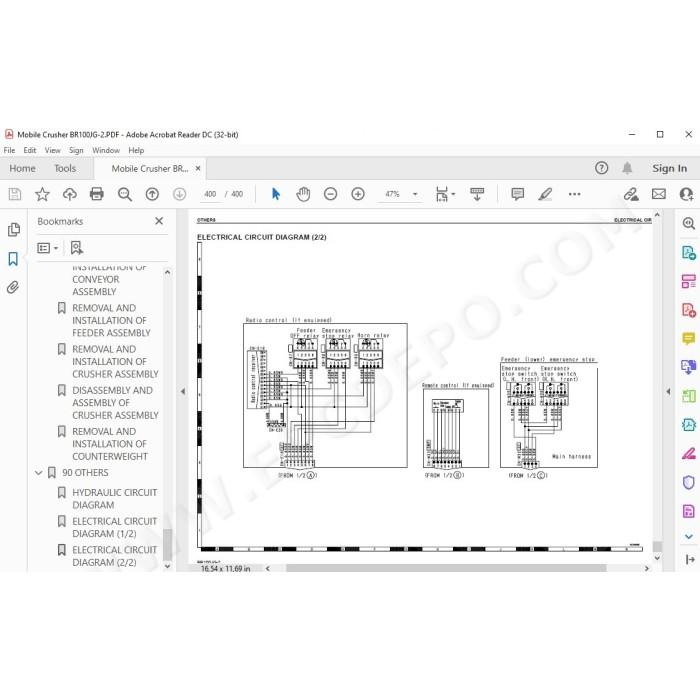This screenshot has height=700, width=700.
Task: Open the notifications bell
Action: (627, 168)
